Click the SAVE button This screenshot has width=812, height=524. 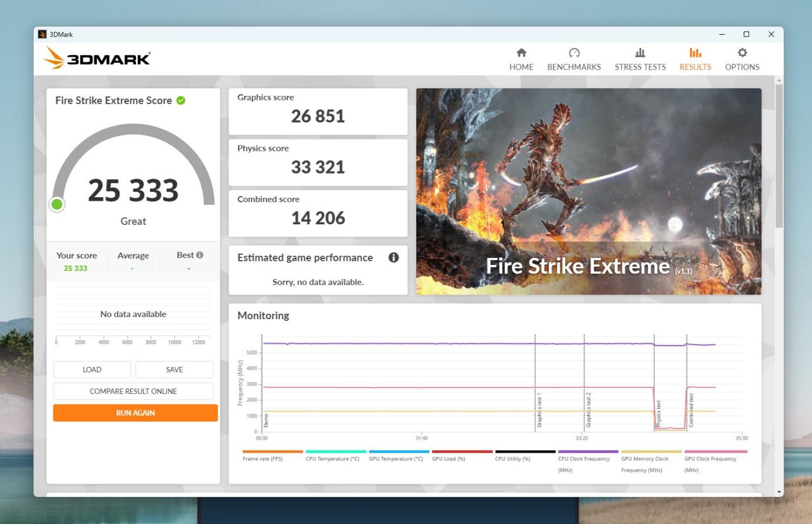pyautogui.click(x=174, y=370)
